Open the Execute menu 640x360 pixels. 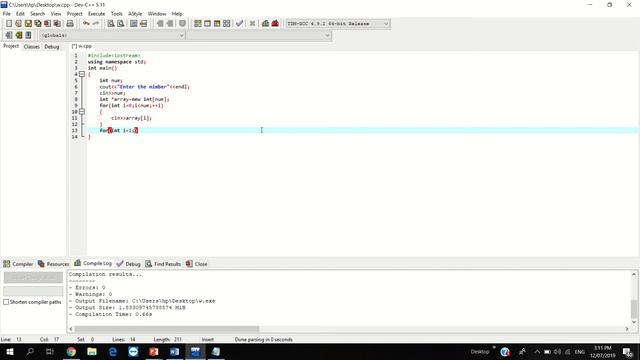coord(96,14)
